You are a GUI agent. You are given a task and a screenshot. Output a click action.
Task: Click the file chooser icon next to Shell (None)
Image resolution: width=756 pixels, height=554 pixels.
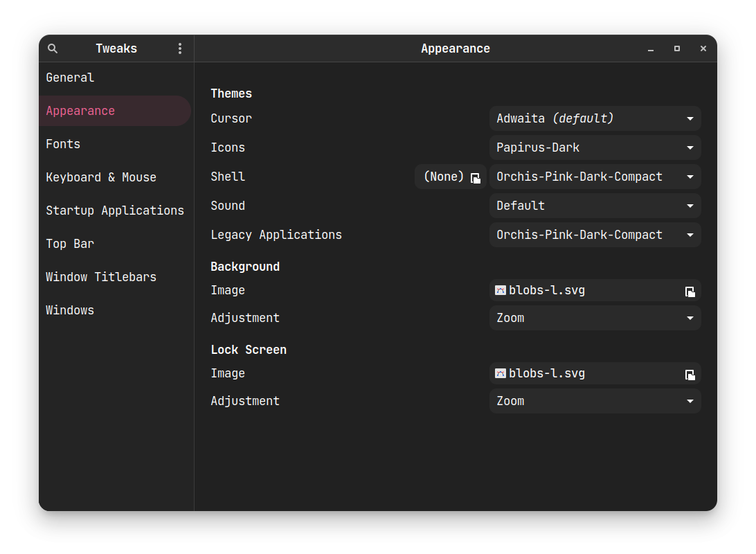(476, 177)
